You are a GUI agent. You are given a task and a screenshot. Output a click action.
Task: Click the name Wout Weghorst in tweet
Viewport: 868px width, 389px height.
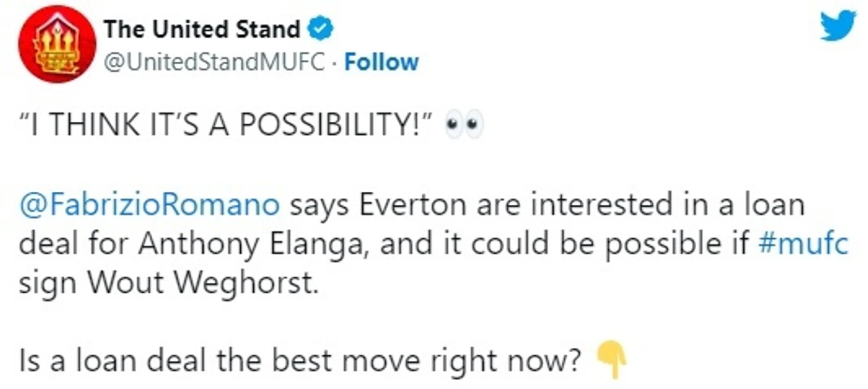coord(200,283)
